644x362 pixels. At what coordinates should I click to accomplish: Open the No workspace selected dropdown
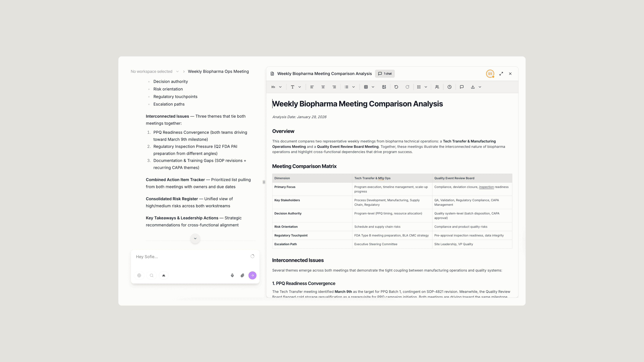154,71
